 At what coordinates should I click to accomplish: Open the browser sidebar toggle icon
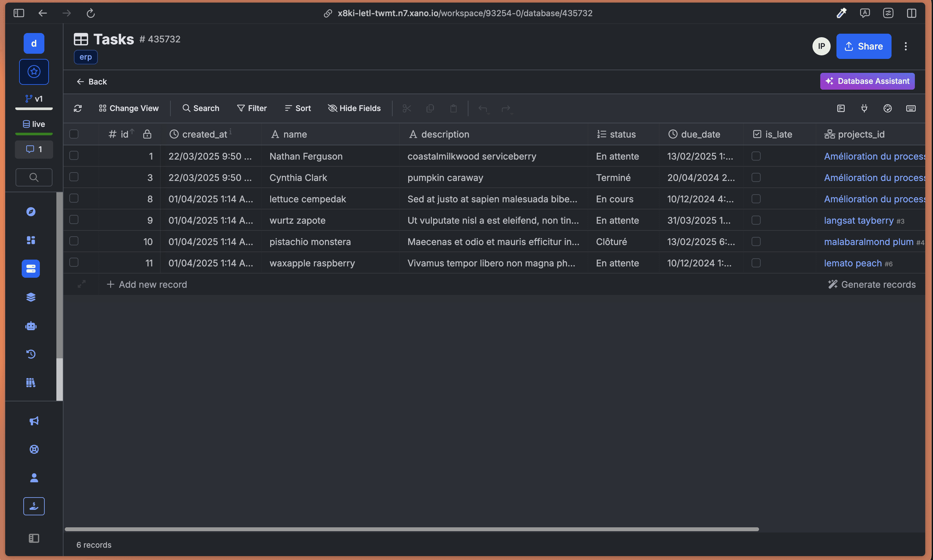(x=18, y=13)
